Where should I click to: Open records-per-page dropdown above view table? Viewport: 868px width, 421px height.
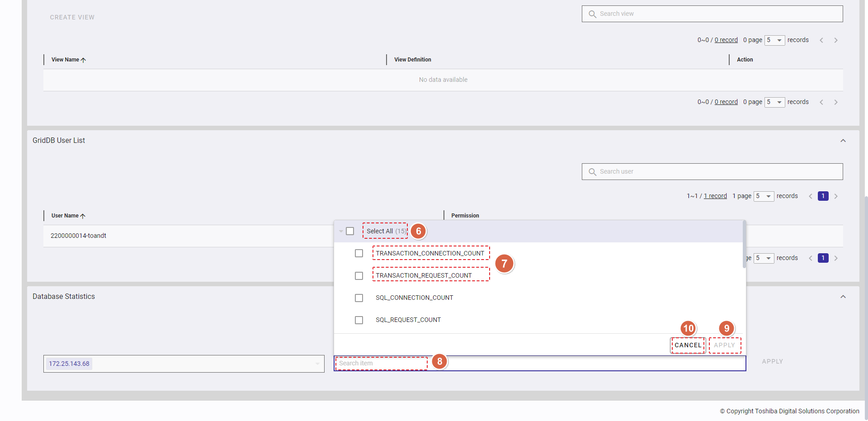pos(774,40)
